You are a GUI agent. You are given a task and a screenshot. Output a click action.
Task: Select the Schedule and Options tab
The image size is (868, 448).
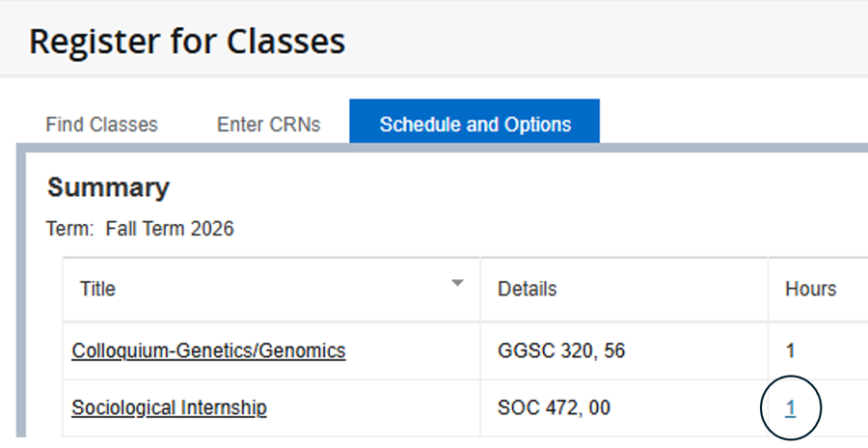coord(475,122)
